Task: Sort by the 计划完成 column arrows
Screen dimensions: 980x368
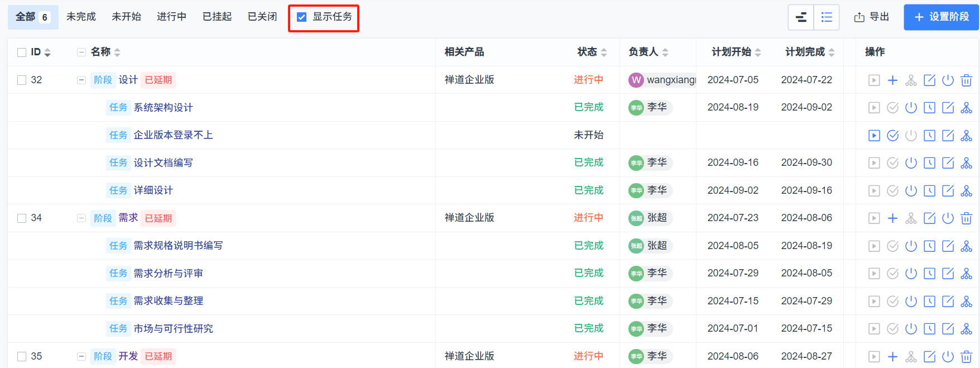Action: tap(832, 52)
